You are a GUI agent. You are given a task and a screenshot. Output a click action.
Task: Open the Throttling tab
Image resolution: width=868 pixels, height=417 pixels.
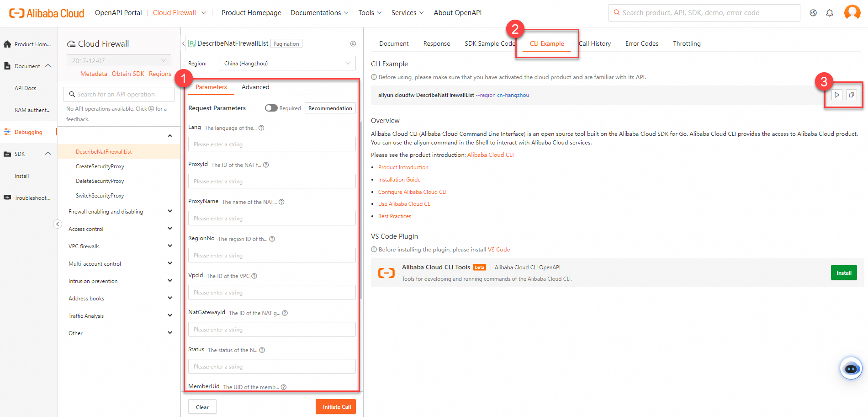pos(687,43)
